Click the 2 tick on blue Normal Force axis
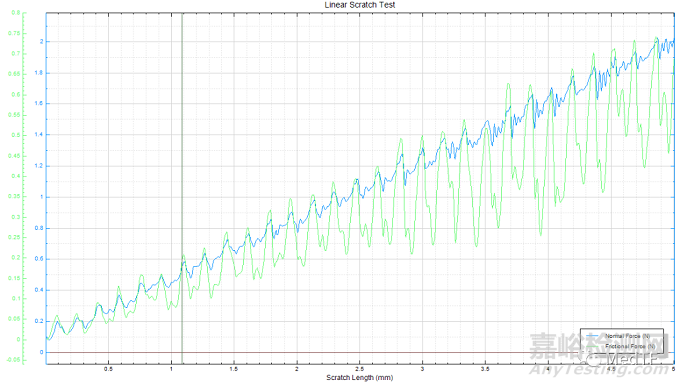Viewport: 680px width, 387px height. [x=41, y=42]
